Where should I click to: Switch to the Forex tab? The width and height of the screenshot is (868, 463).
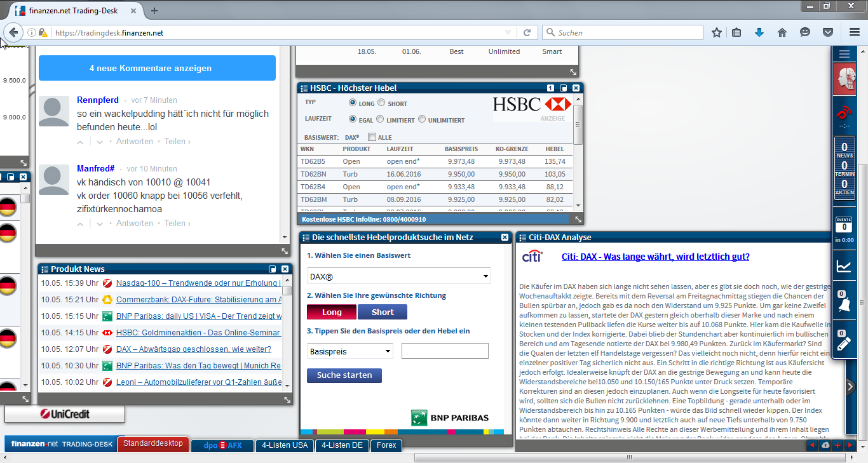(x=386, y=445)
